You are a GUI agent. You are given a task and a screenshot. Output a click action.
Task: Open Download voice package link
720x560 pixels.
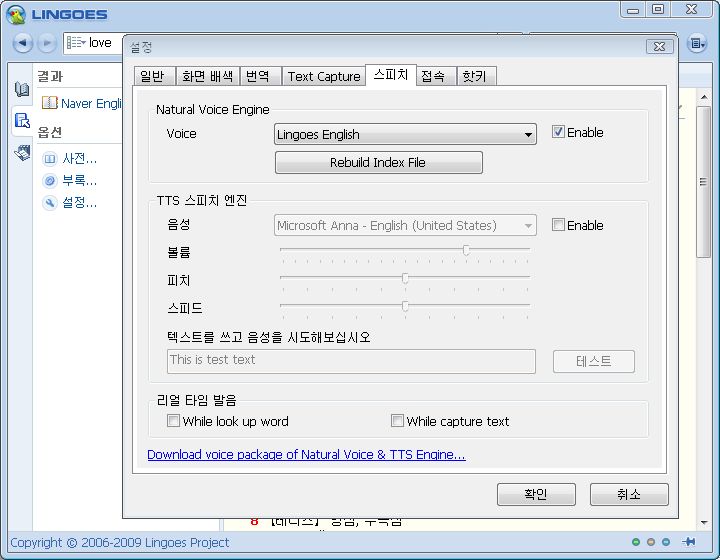(x=306, y=454)
